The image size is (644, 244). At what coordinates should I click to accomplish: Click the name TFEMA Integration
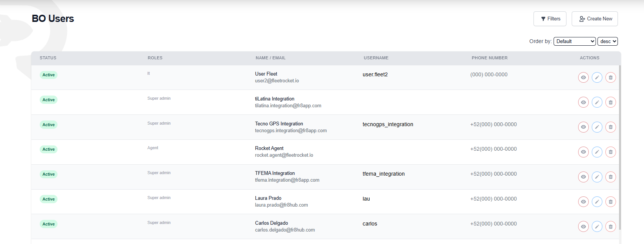pyautogui.click(x=275, y=173)
